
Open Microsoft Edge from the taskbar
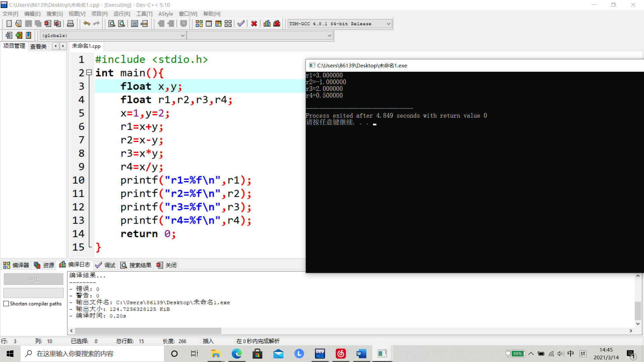click(x=236, y=354)
